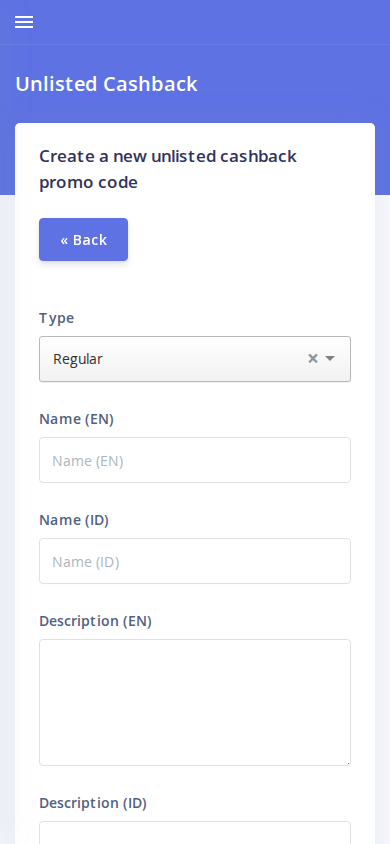
Task: Click the Name (EN) label
Action: pos(76,419)
